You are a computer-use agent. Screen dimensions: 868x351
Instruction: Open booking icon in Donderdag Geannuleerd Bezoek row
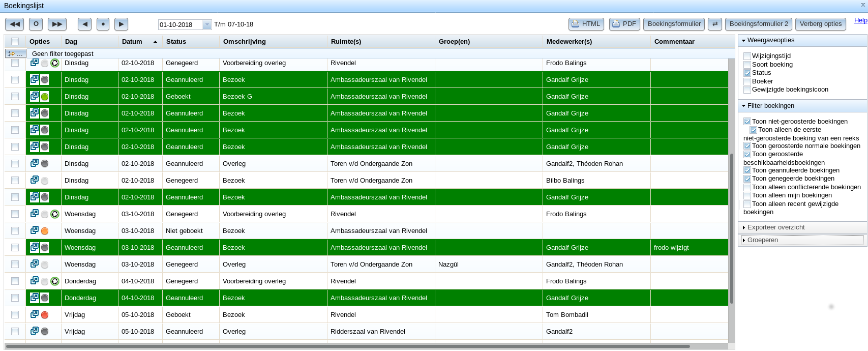point(35,298)
